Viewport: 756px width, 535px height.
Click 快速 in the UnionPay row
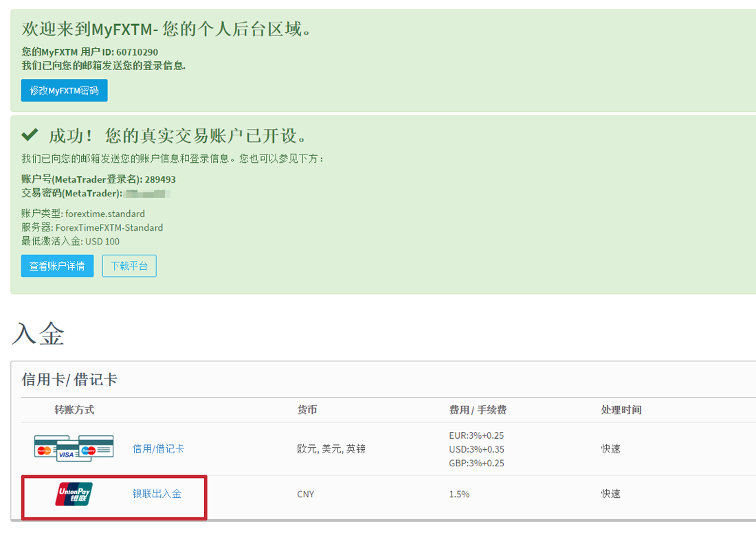(x=611, y=494)
